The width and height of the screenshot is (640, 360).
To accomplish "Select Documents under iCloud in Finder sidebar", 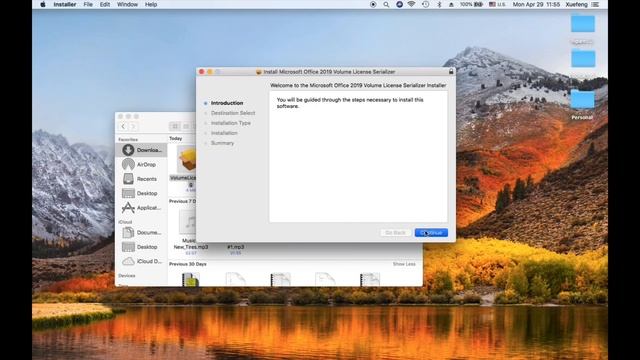I will pyautogui.click(x=141, y=232).
